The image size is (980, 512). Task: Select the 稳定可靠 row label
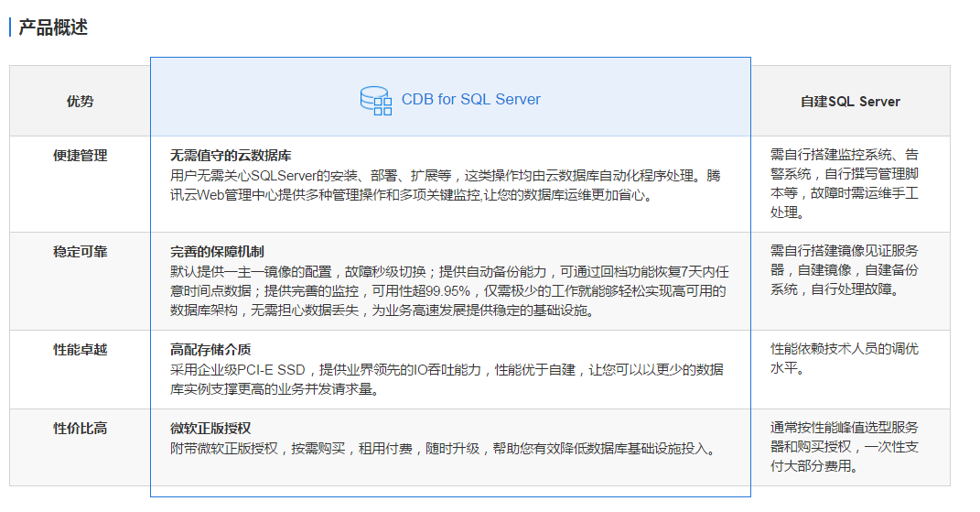pyautogui.click(x=80, y=252)
